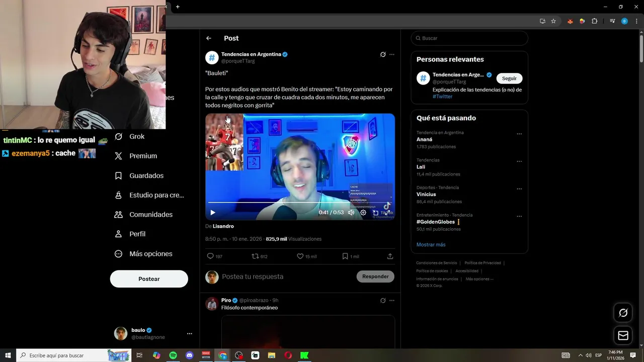Open floating Grok button at bottom right
Viewport: 644px width, 362px height.
click(623, 313)
